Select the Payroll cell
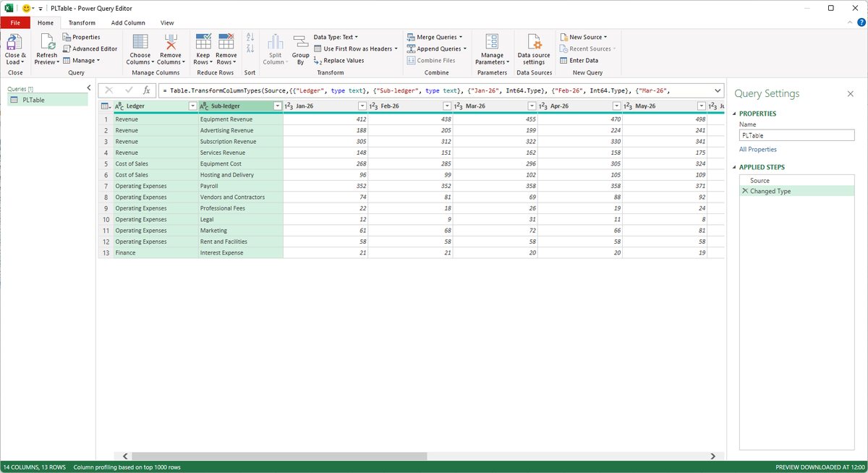 click(x=241, y=186)
